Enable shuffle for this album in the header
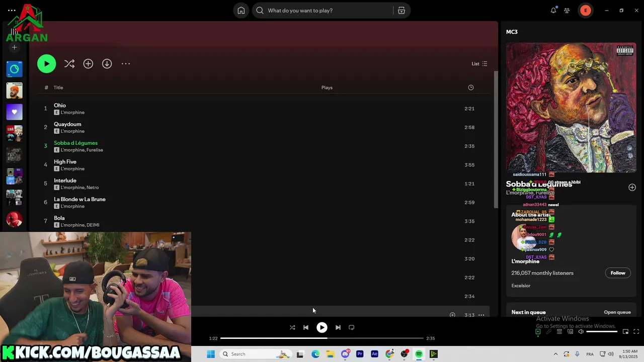 click(69, 64)
